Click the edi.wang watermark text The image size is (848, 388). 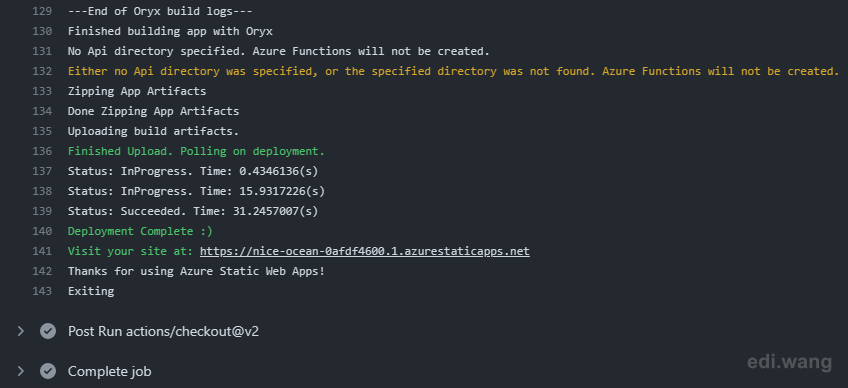(790, 362)
